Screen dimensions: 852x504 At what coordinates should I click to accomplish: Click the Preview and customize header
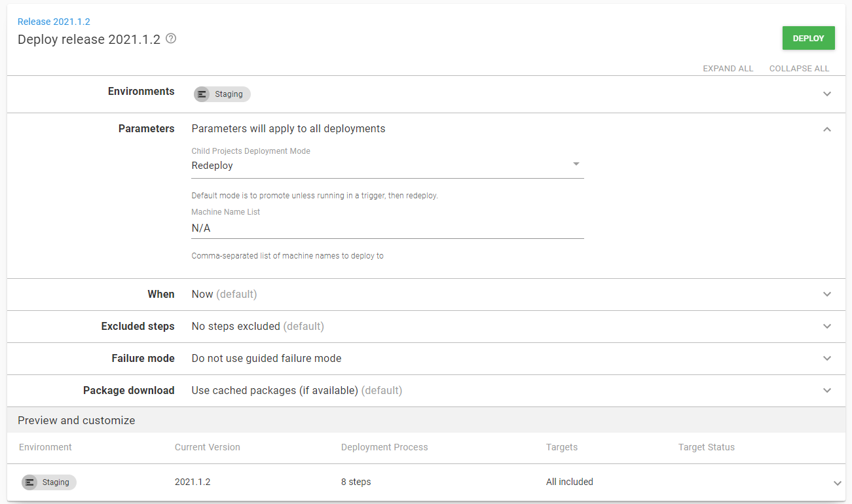pyautogui.click(x=77, y=420)
